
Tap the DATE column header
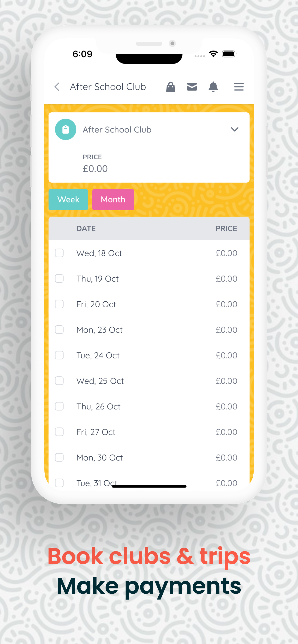tap(86, 229)
